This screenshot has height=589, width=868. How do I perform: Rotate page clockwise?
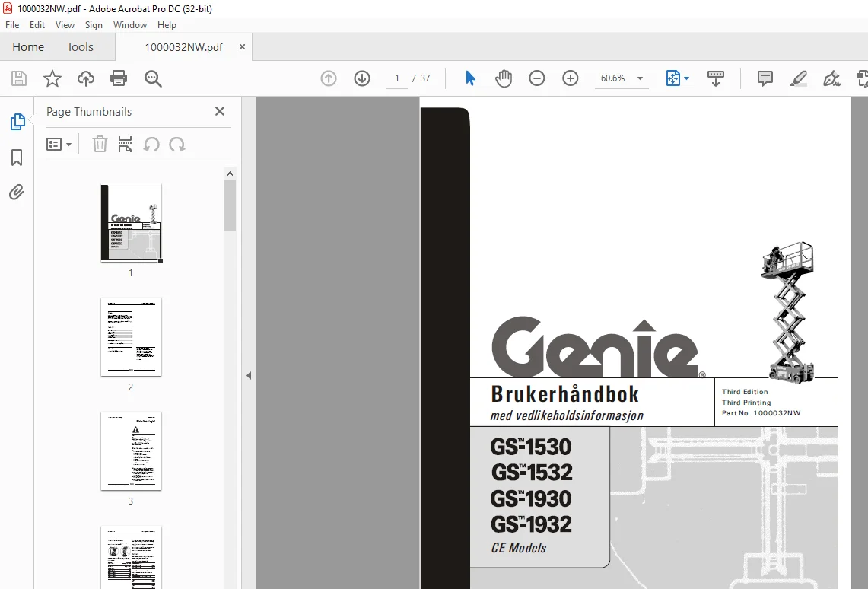pos(177,145)
